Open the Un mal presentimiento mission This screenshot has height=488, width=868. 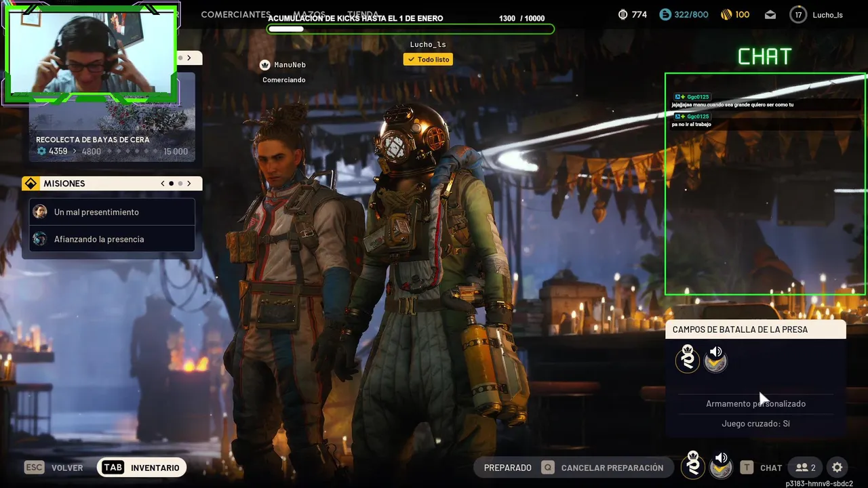(x=112, y=212)
